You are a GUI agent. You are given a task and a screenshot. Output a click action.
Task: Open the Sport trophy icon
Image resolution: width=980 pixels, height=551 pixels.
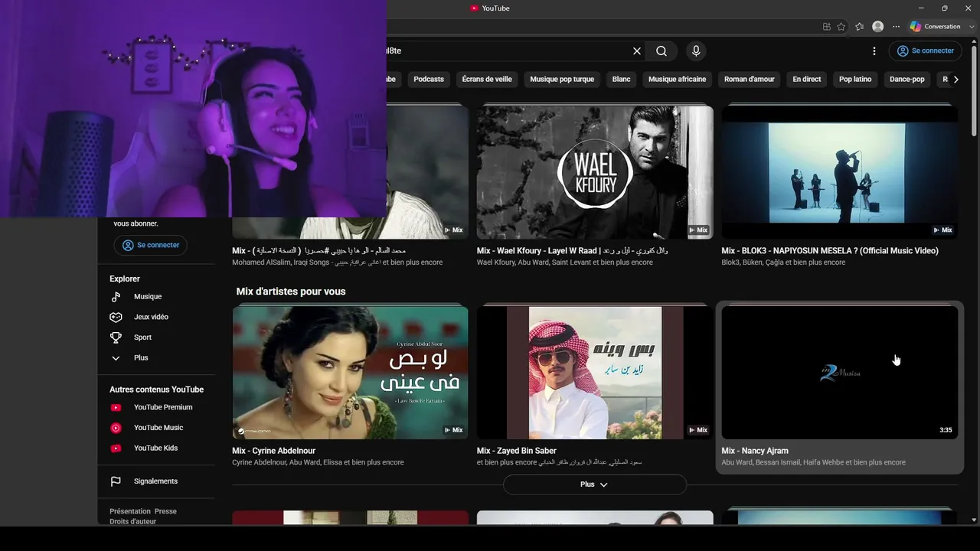point(116,337)
